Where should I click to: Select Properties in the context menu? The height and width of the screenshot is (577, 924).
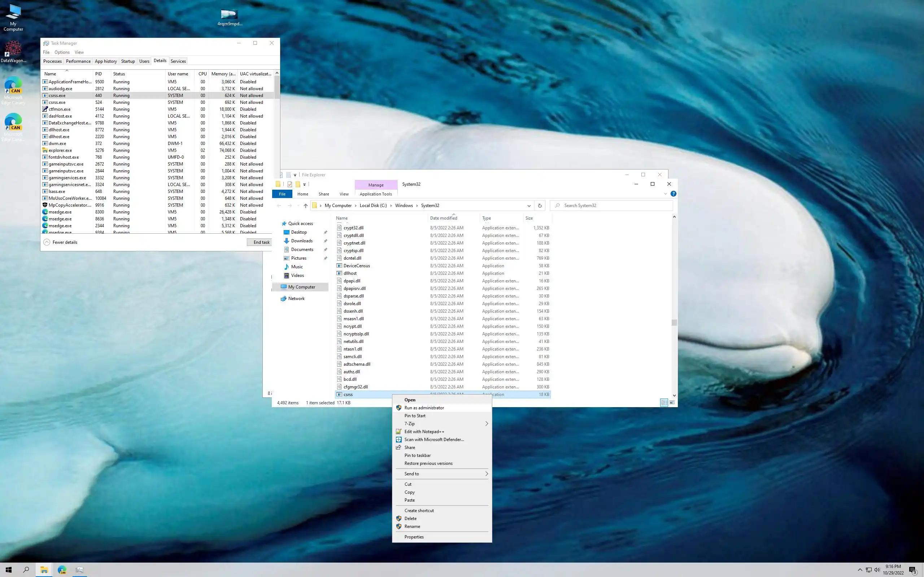(x=414, y=537)
